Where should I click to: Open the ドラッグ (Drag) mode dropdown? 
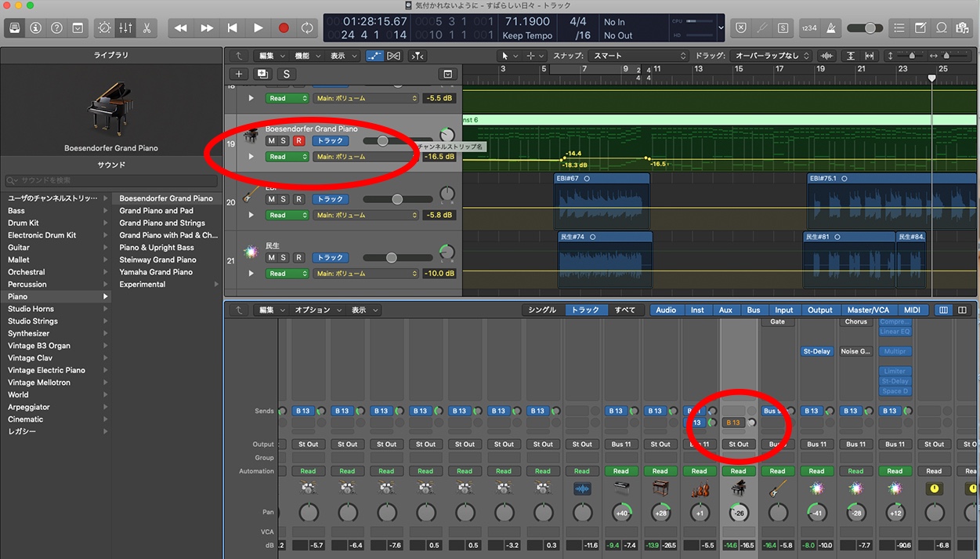tap(772, 56)
